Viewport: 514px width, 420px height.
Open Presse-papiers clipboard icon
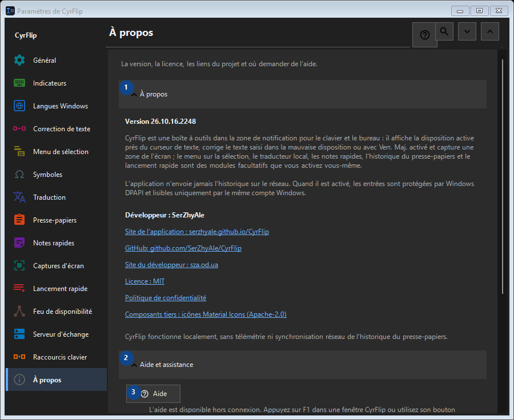19,220
